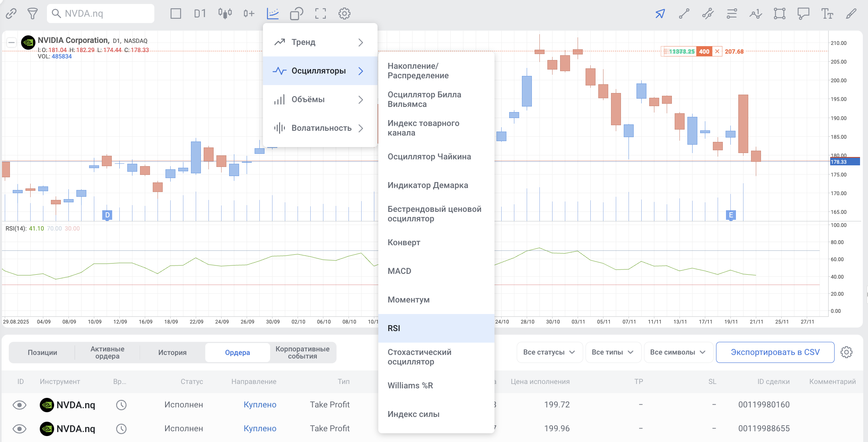Select the trend line drawing tool
Screen dimensions: 868x442
pyautogui.click(x=684, y=14)
